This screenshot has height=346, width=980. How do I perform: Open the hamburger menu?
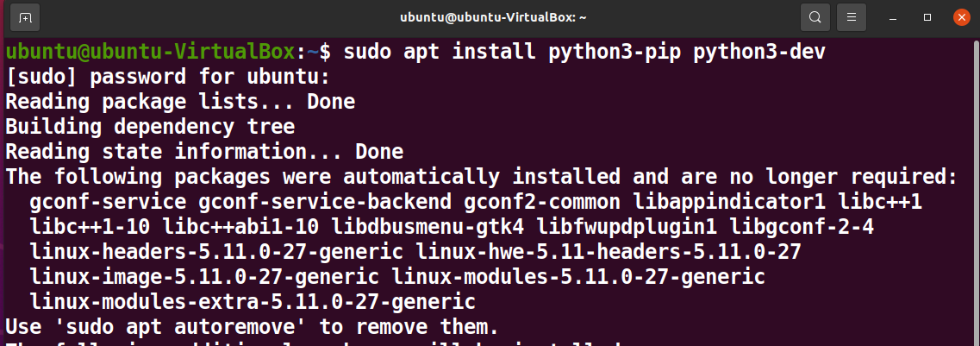[852, 17]
